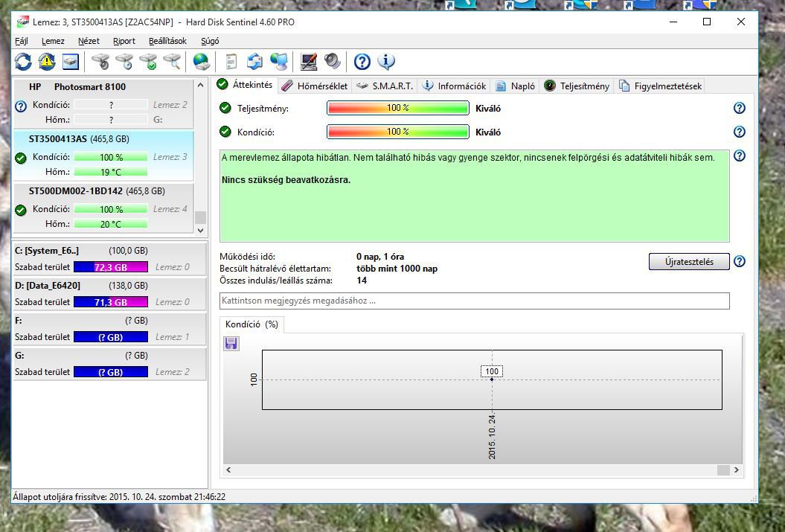Click the globe with monitor network icon
The width and height of the screenshot is (785, 532).
(x=279, y=62)
